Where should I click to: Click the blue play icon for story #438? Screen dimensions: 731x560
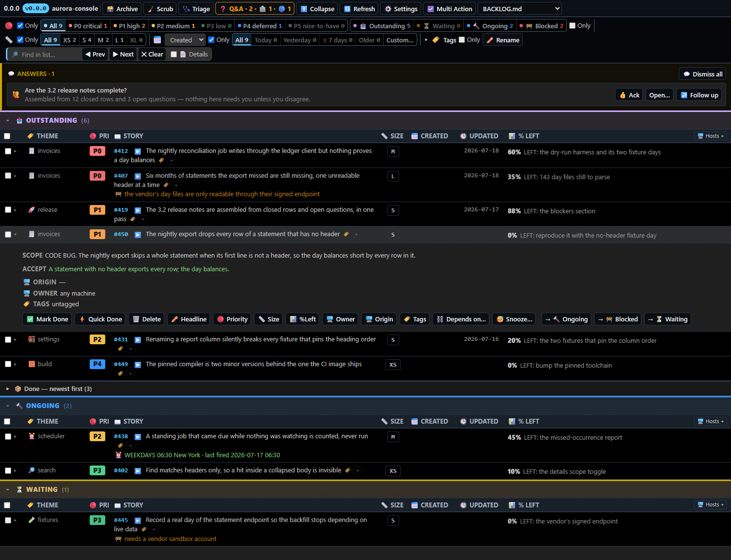click(137, 437)
